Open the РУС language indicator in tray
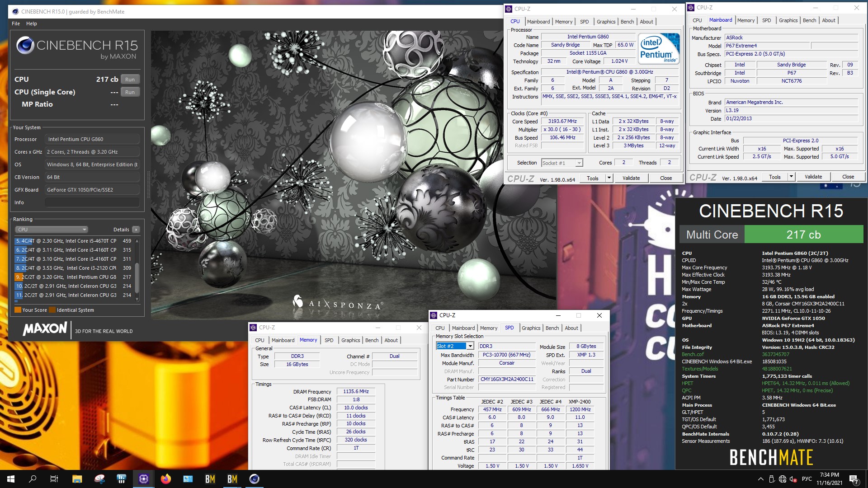 pos(807,479)
